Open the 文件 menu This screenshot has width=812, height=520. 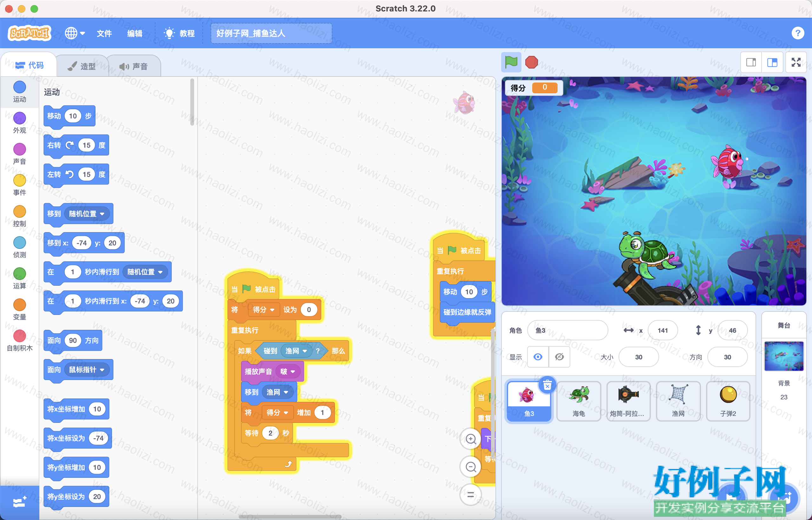coord(104,33)
